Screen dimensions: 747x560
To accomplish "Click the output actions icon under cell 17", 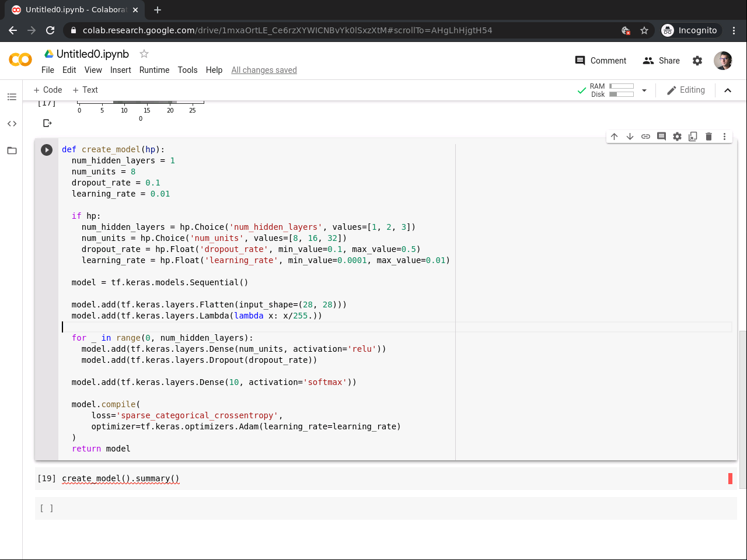I will pyautogui.click(x=47, y=123).
